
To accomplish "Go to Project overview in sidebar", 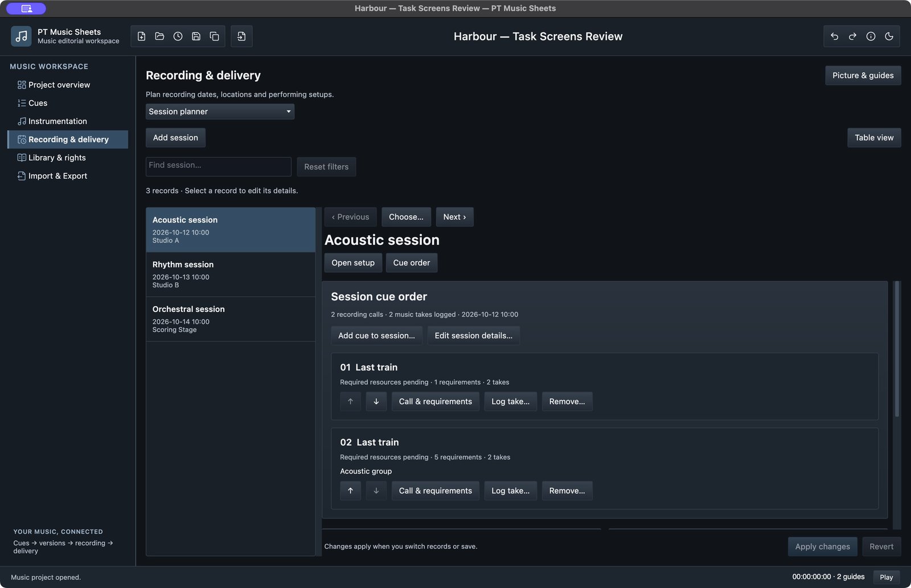I will pyautogui.click(x=68, y=85).
